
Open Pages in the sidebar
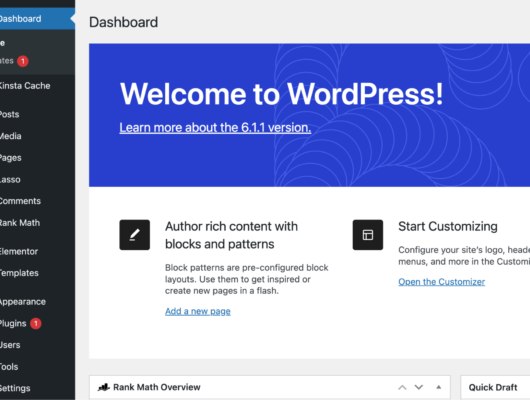(11, 158)
